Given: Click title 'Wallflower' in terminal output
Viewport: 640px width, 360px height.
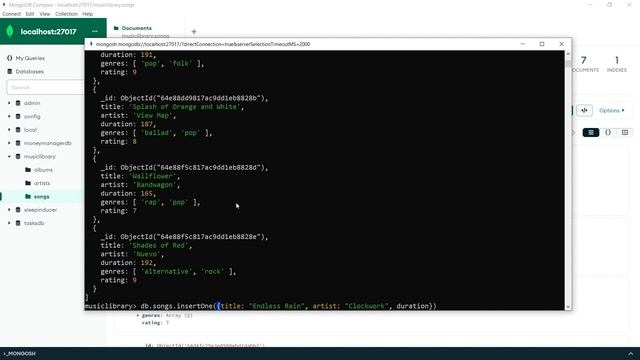Looking at the screenshot, I should pyautogui.click(x=154, y=176).
